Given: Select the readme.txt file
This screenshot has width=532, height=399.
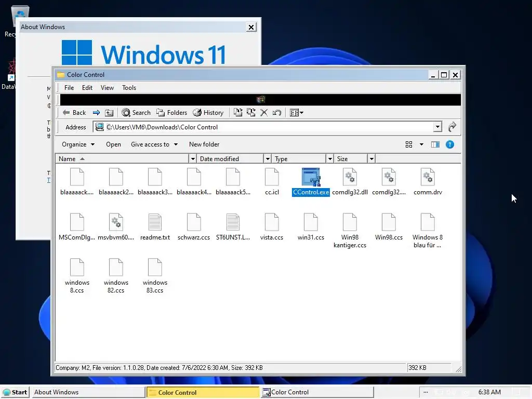Looking at the screenshot, I should 155,227.
